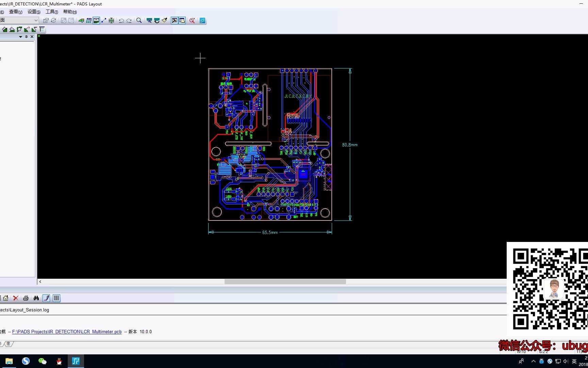Click the brush cleanup icon
Image resolution: width=588 pixels, height=368 pixels.
[x=164, y=20]
